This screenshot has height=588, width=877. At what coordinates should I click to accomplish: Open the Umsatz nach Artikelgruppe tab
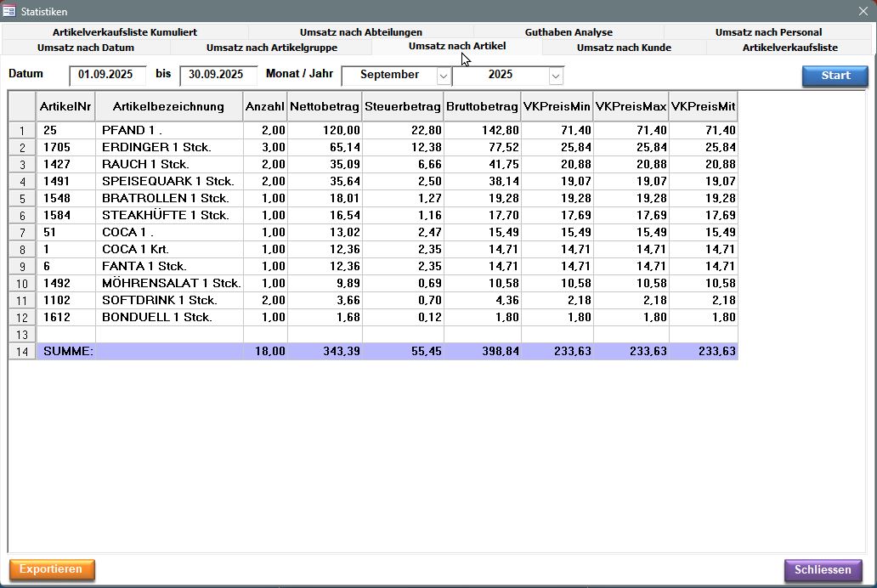[271, 48]
